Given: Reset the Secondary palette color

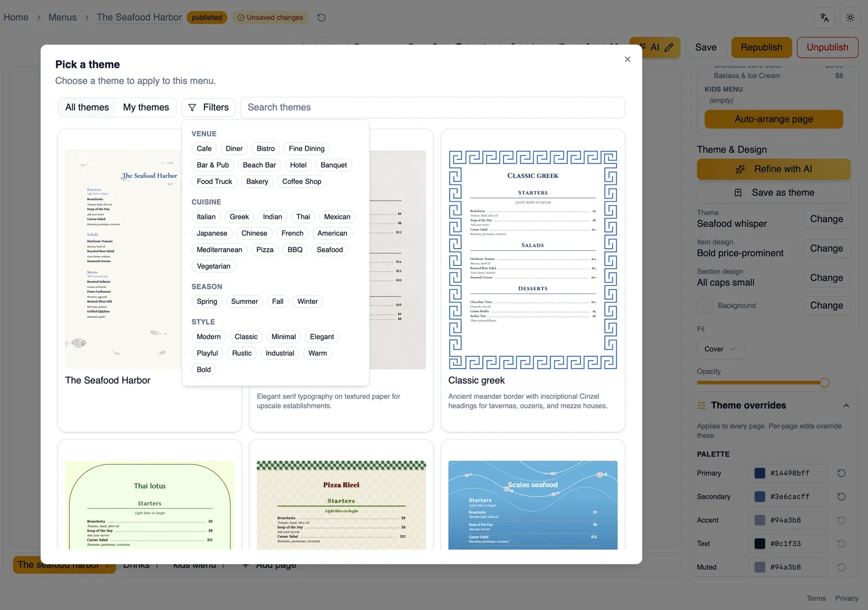Looking at the screenshot, I should tap(841, 497).
